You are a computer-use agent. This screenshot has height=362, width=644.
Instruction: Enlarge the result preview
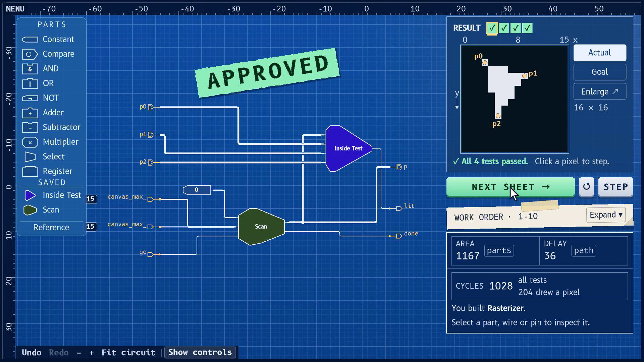600,92
